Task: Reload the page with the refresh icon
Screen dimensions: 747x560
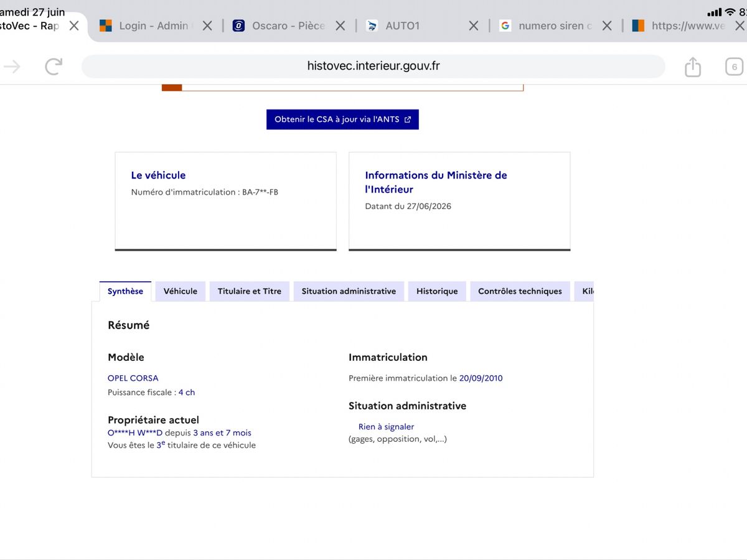Action: click(x=54, y=67)
